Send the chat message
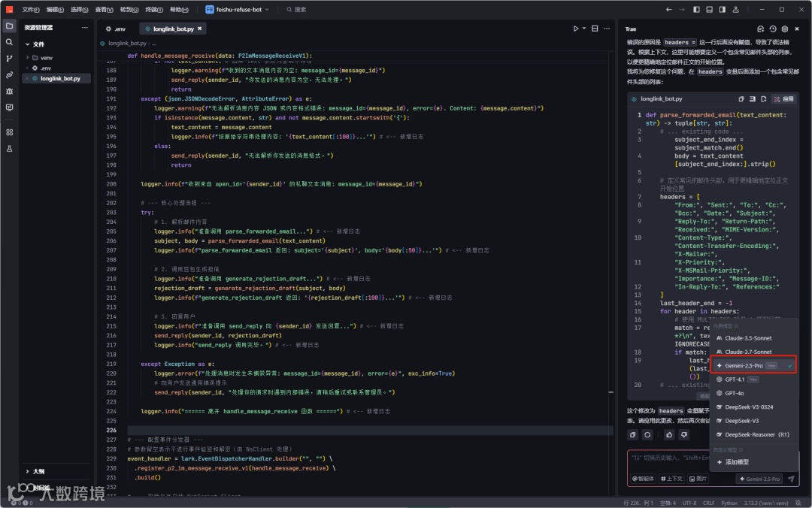 pyautogui.click(x=791, y=479)
